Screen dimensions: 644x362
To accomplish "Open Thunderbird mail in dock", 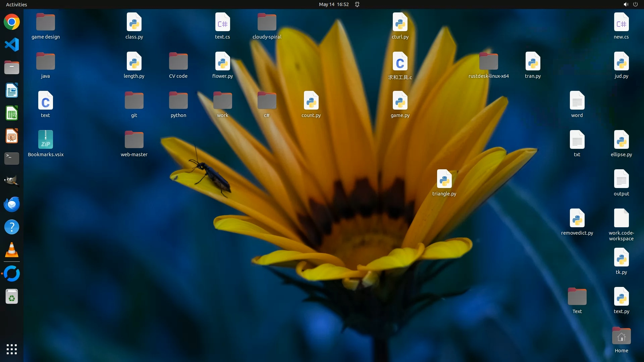I will [12, 204].
